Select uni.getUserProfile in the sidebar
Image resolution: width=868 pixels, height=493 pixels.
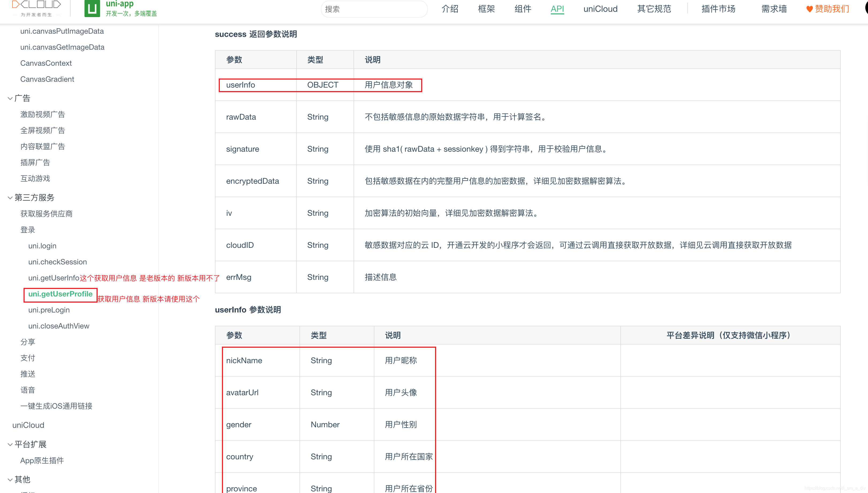[x=60, y=294]
